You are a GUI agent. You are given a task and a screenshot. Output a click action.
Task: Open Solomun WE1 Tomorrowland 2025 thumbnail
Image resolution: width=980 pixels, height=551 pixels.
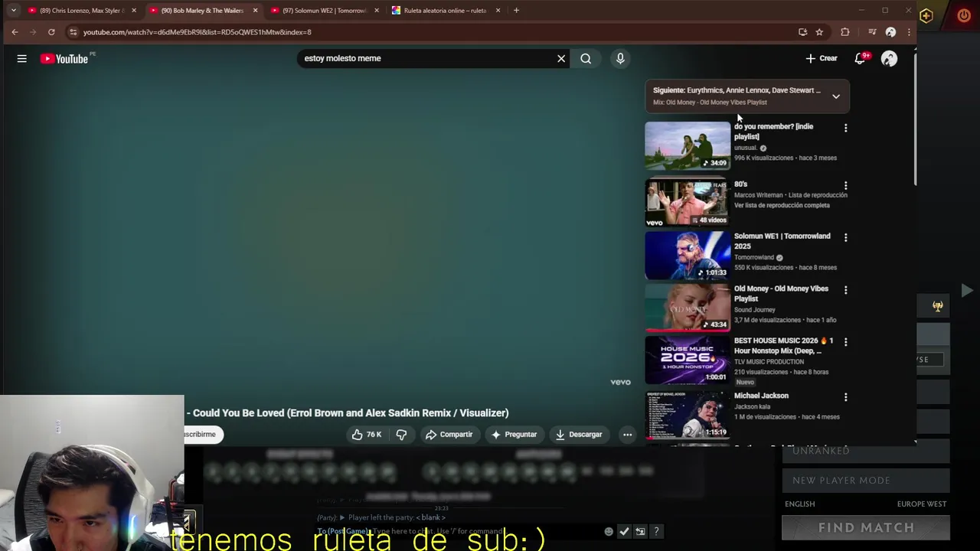click(688, 255)
